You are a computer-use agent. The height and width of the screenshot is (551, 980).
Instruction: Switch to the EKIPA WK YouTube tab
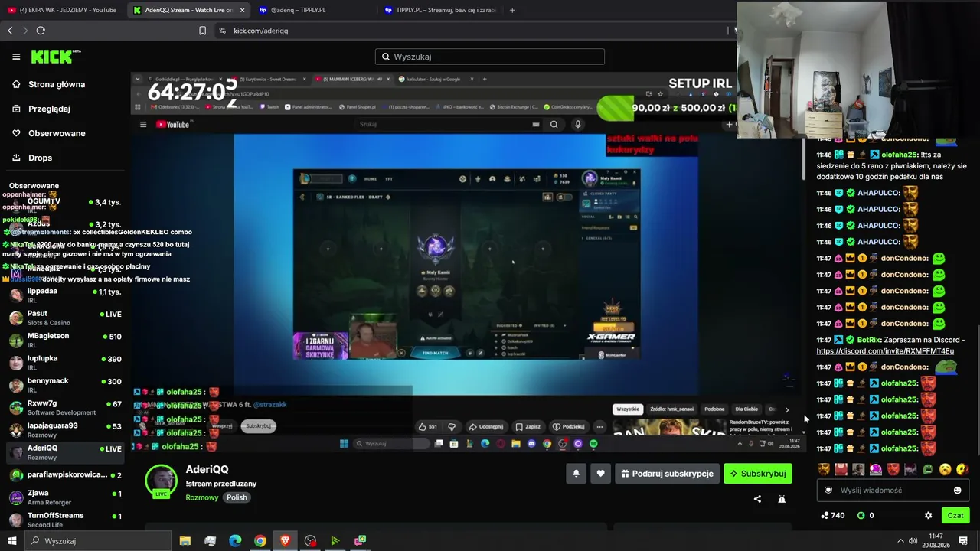[63, 10]
